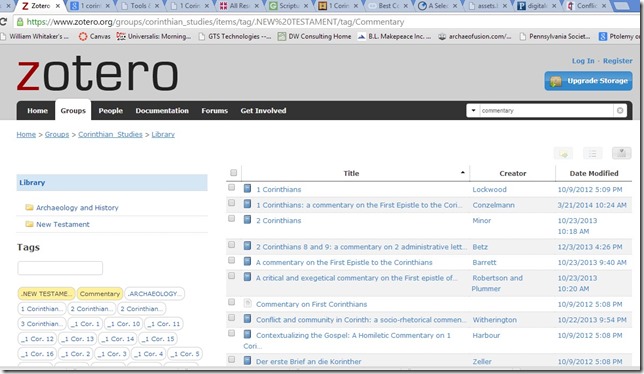Click the book icon beside 1 Corinthians by Lockwood

click(247, 188)
